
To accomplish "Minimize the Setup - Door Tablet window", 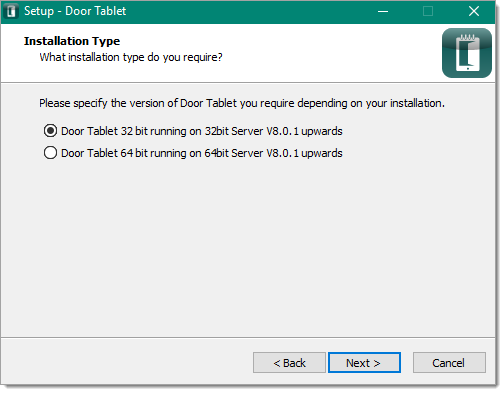I will click(x=383, y=11).
